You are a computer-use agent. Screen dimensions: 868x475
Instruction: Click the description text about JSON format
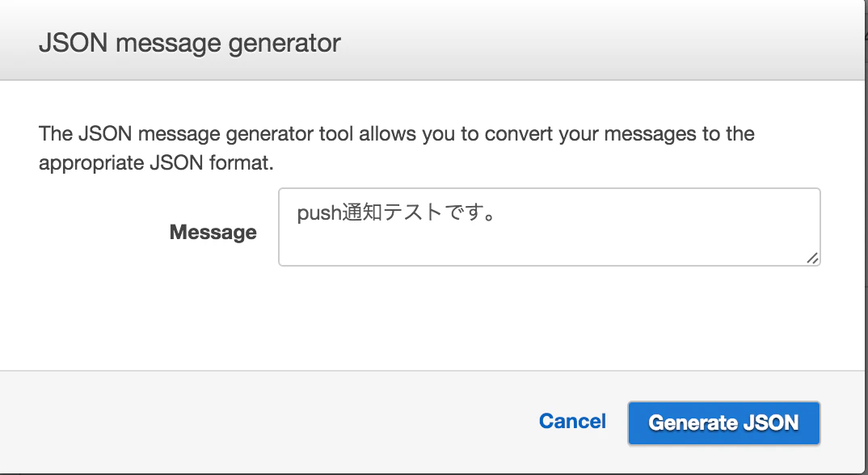396,149
